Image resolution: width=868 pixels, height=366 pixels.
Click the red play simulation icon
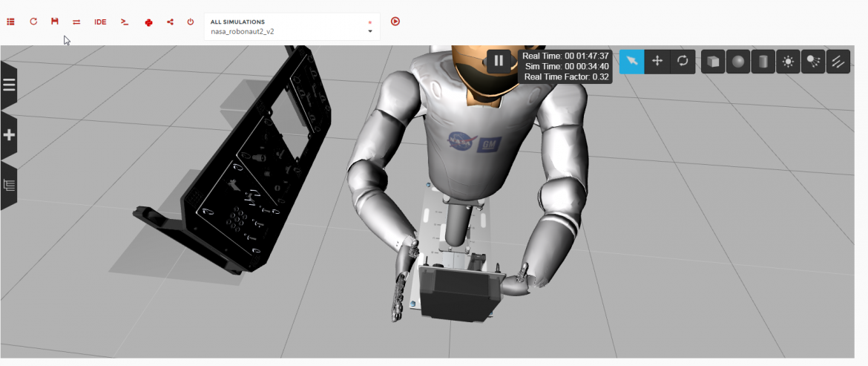pos(395,22)
